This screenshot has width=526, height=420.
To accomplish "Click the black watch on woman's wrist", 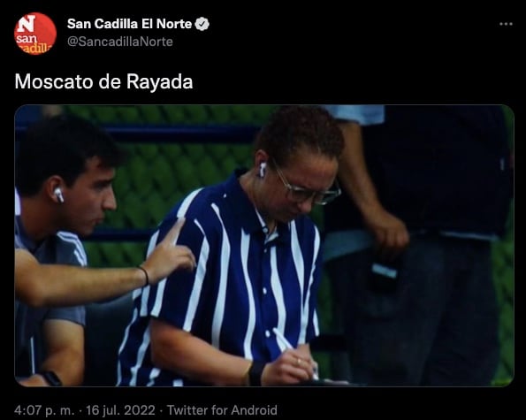I will pyautogui.click(x=256, y=373).
